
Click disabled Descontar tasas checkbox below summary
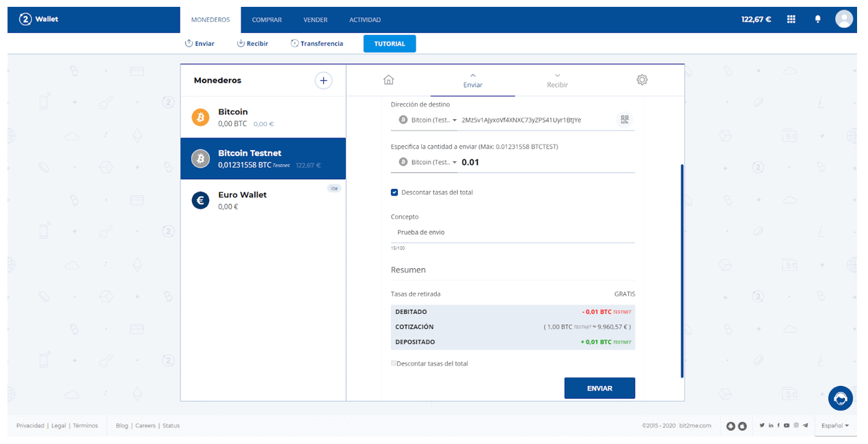394,363
